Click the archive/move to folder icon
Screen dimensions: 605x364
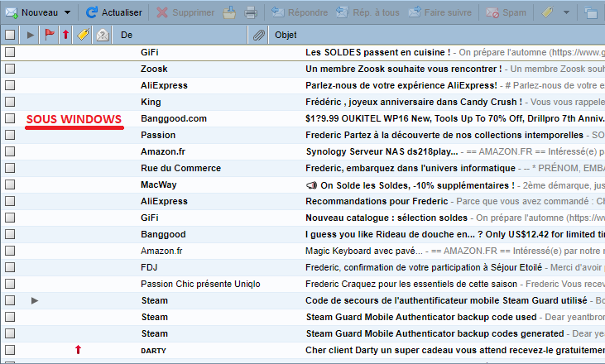tap(229, 12)
